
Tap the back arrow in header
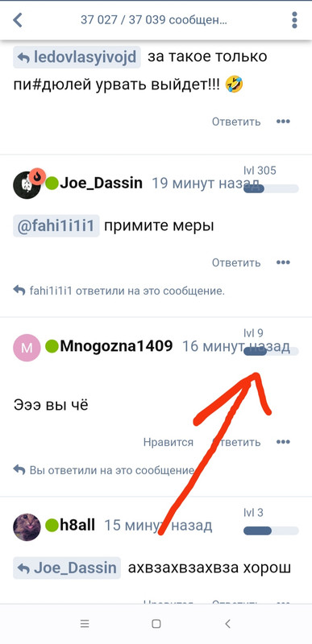(x=17, y=19)
